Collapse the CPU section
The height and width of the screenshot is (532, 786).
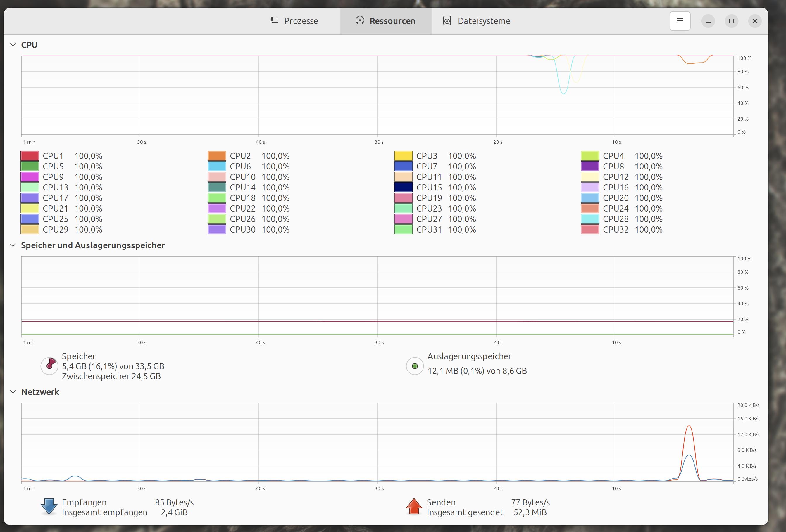[13, 45]
